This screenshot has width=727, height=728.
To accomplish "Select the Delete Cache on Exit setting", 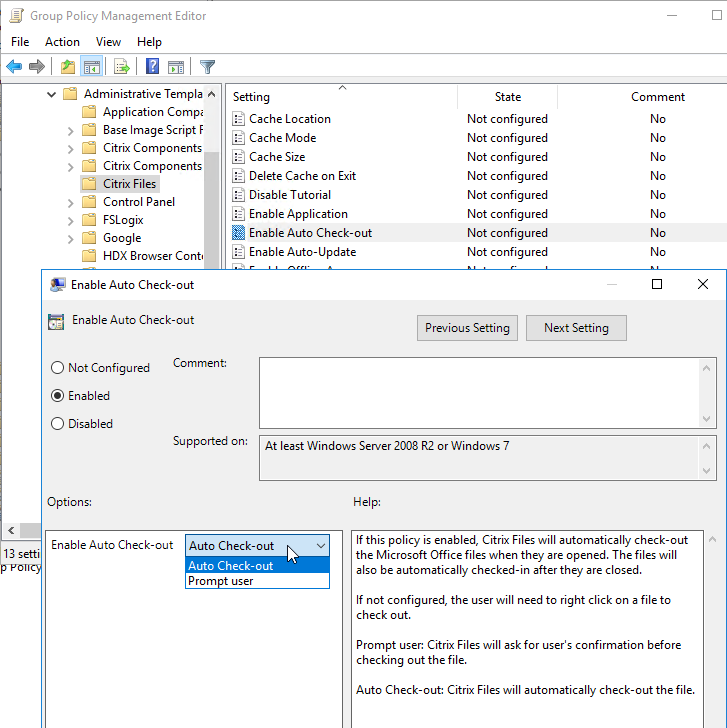I will [x=477, y=176].
